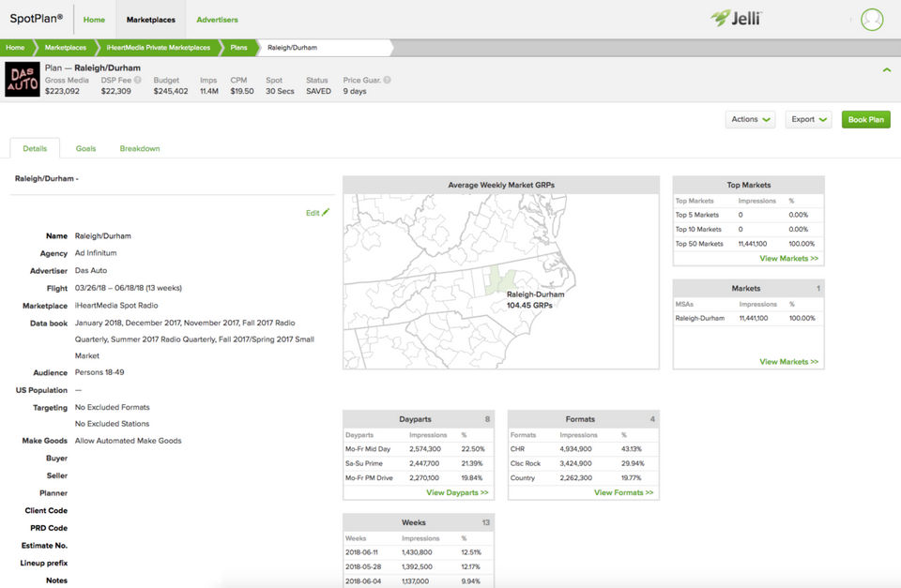Click the View Formats link

coord(623,492)
